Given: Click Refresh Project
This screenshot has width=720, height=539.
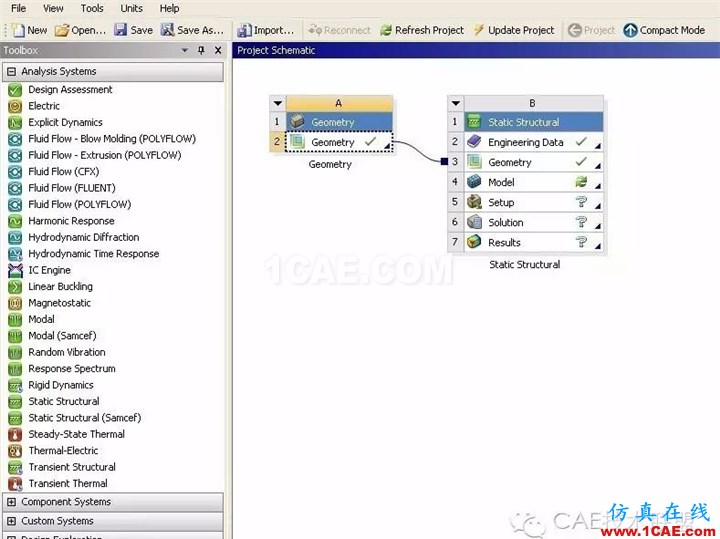Looking at the screenshot, I should [x=422, y=30].
